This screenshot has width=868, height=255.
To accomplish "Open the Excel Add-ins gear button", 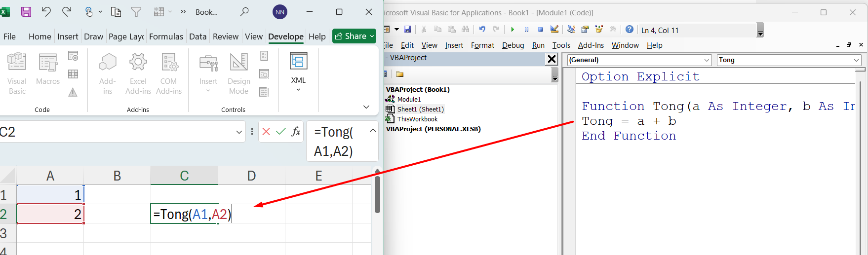I will pos(138,73).
